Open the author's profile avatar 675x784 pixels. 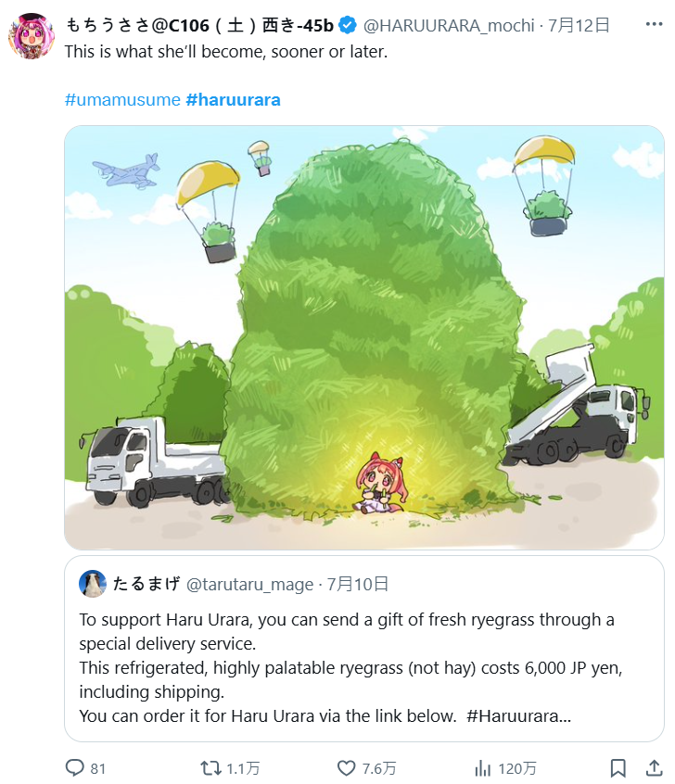[31, 37]
